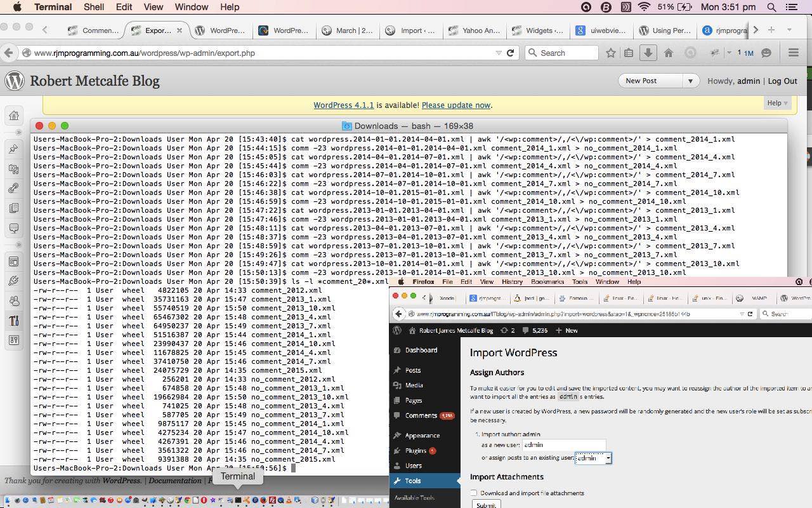Open Plugins plug icon in collapsed sidebar

(x=14, y=281)
